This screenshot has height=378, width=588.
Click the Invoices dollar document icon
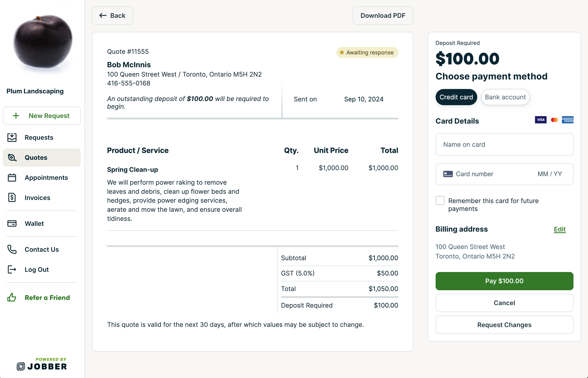pyautogui.click(x=12, y=197)
